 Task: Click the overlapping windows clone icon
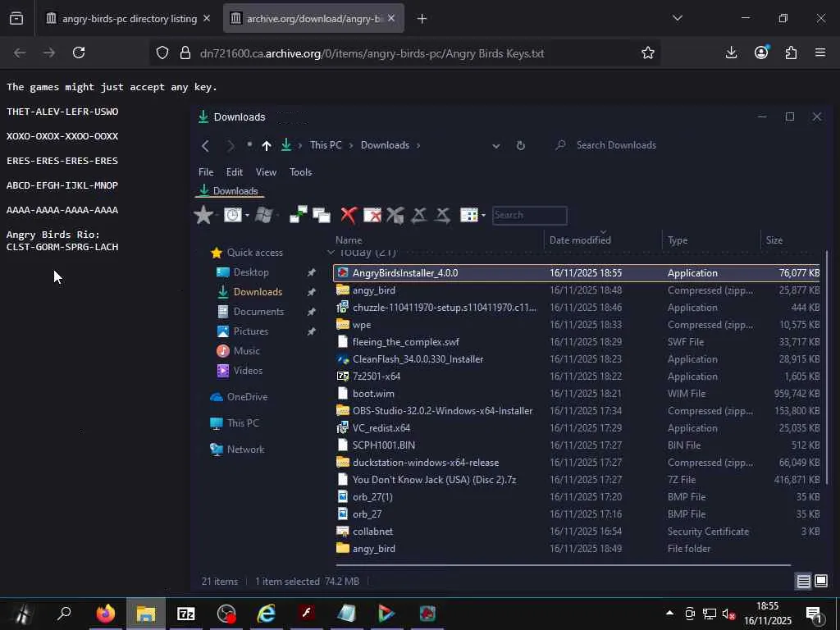click(322, 216)
